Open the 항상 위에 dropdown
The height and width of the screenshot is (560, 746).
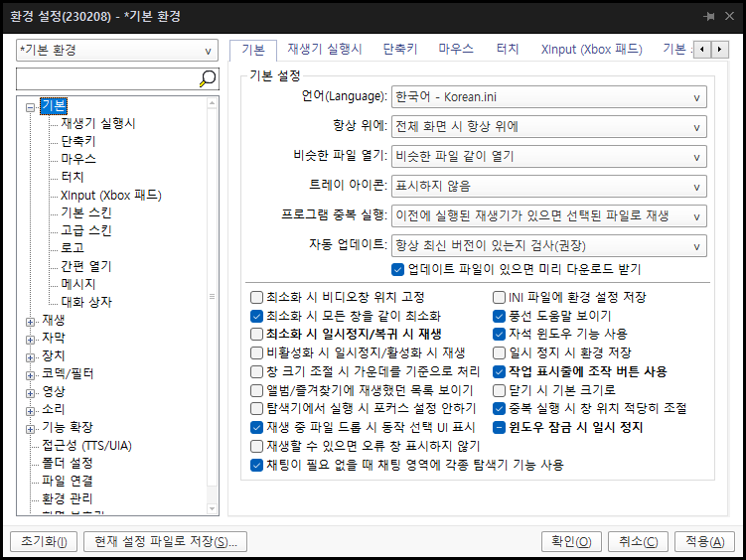(548, 127)
